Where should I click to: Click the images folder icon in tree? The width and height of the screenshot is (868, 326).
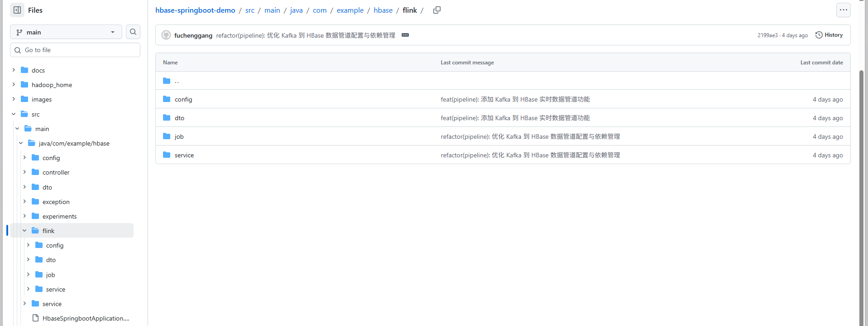(24, 99)
